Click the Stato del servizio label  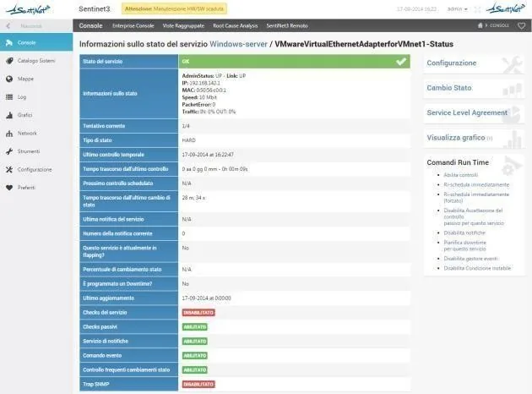[x=102, y=62]
